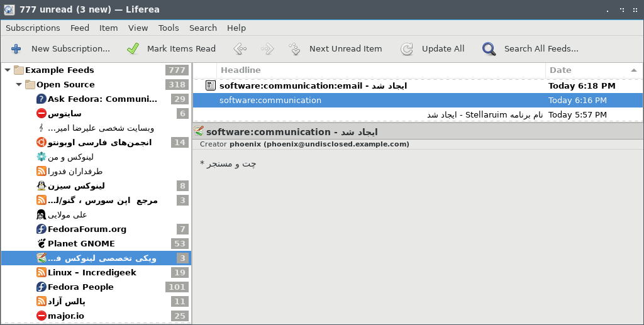Sort by Date column sort arrow
Screen dimensions: 644x325
pyautogui.click(x=633, y=70)
